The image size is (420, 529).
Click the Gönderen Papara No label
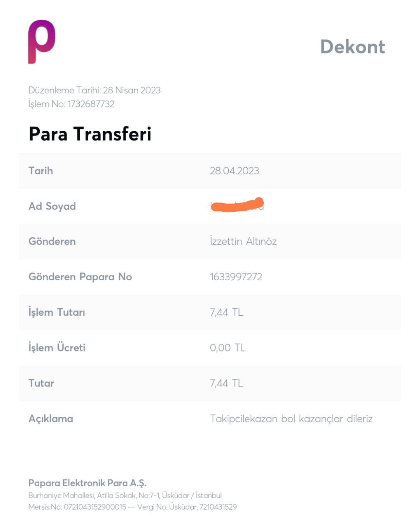80,277
